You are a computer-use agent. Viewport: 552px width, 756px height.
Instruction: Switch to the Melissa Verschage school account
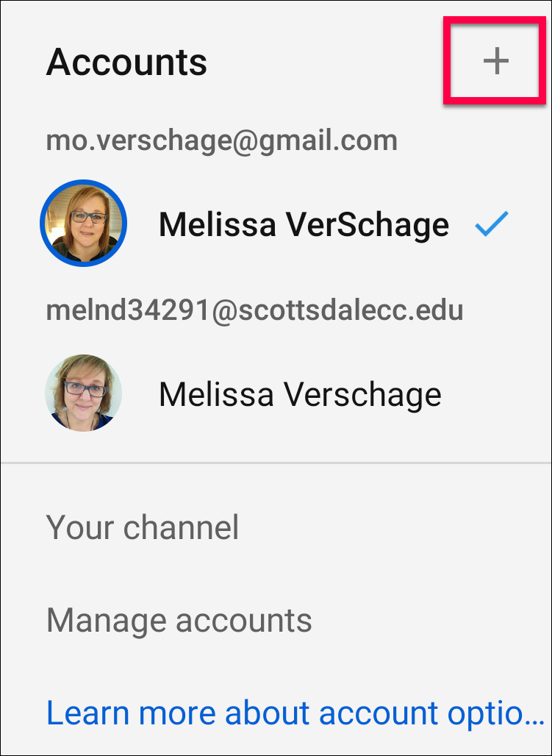pos(276,393)
